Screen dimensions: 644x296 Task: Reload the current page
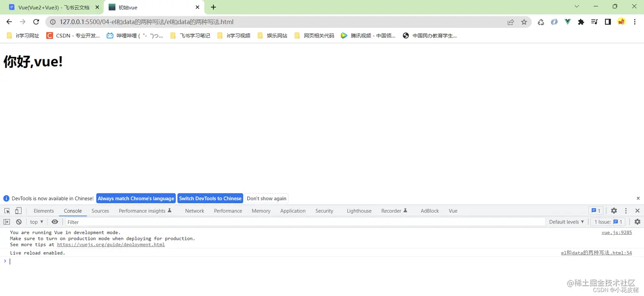point(36,22)
